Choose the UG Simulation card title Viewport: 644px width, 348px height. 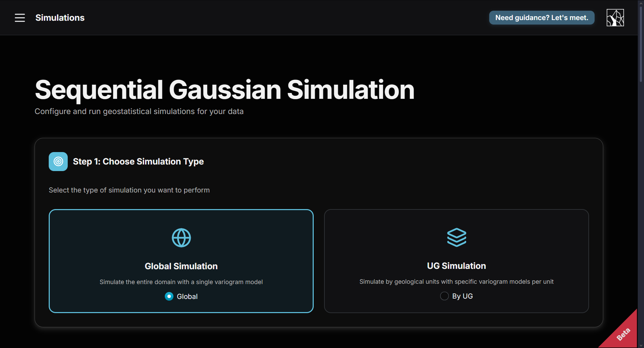(456, 266)
